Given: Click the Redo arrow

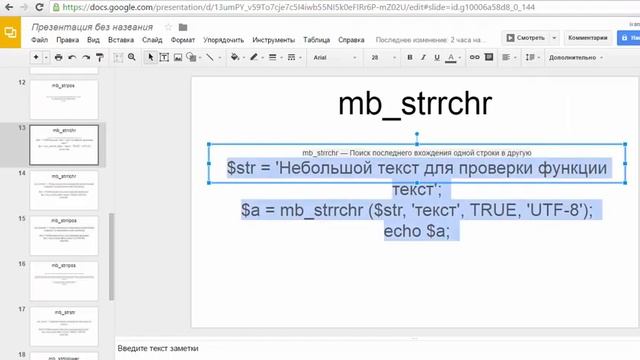Looking at the screenshot, I should point(86,58).
